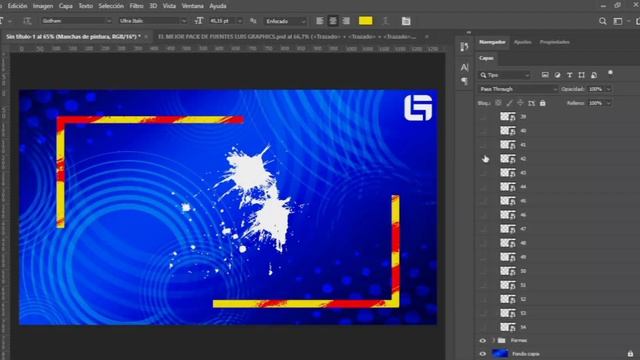Click the folder icon of Formas group
The image size is (640, 360).
(x=502, y=340)
